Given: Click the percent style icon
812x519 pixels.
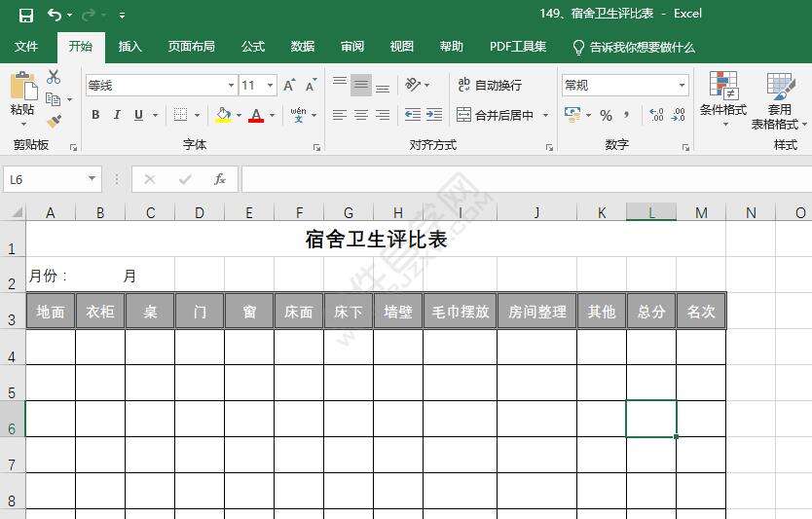Looking at the screenshot, I should click(x=606, y=115).
